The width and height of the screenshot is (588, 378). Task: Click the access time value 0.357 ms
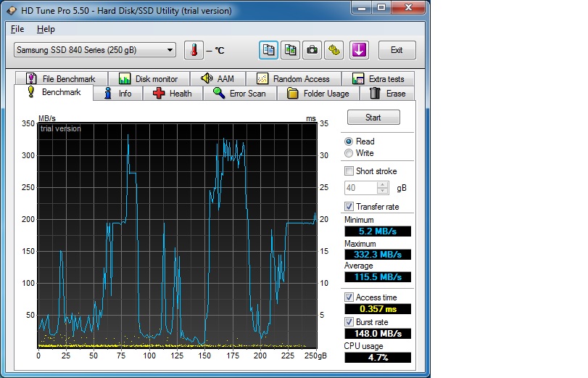tap(378, 309)
